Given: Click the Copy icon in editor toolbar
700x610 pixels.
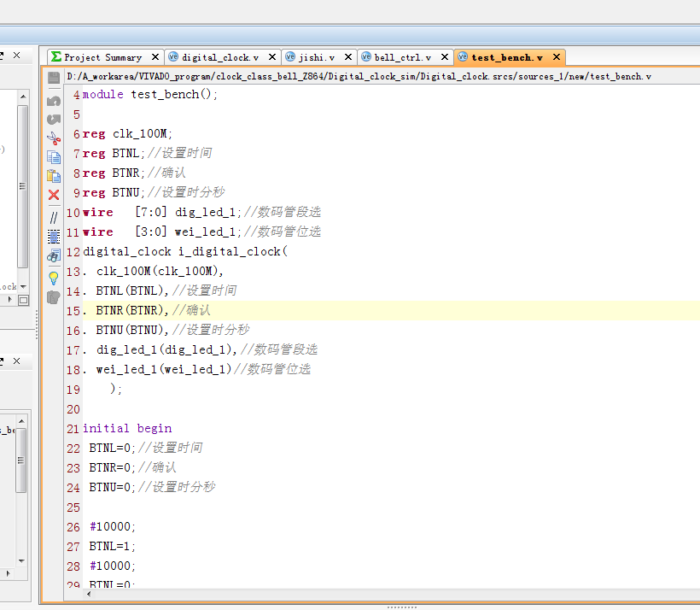Looking at the screenshot, I should pyautogui.click(x=54, y=157).
